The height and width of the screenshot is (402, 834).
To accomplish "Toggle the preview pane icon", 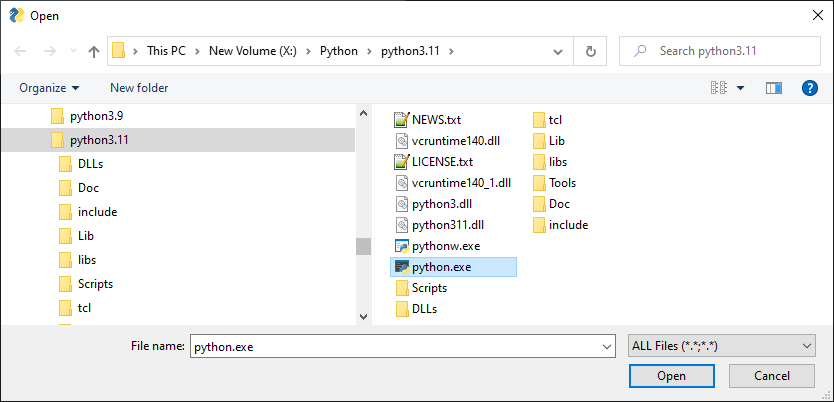I will click(x=773, y=88).
